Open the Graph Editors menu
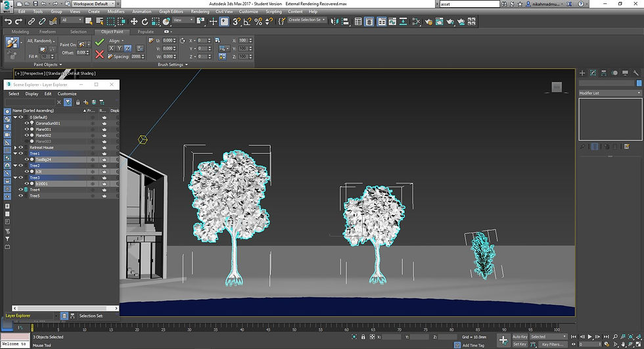Viewport: 644px width, 349px height. click(x=172, y=11)
